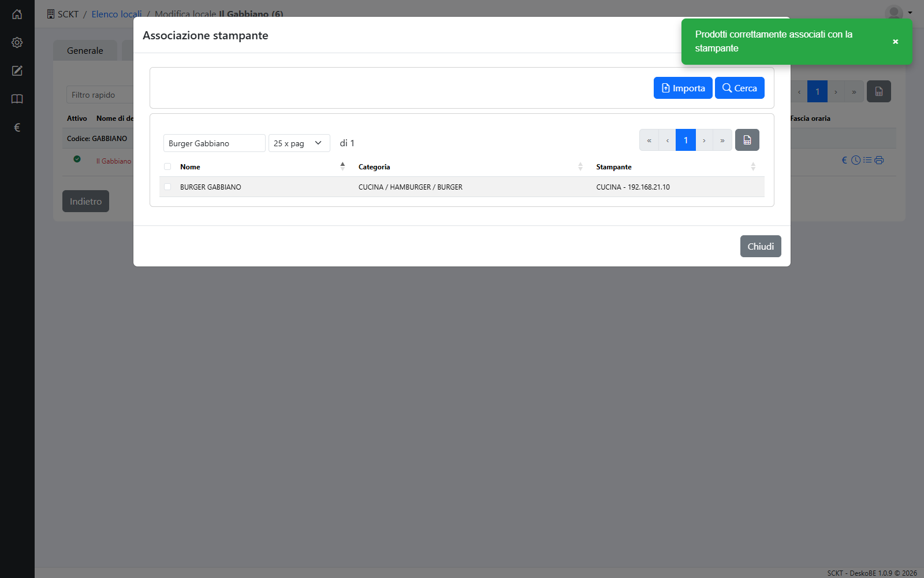
Task: Go to Elenco locali breadcrumb
Action: 117,14
